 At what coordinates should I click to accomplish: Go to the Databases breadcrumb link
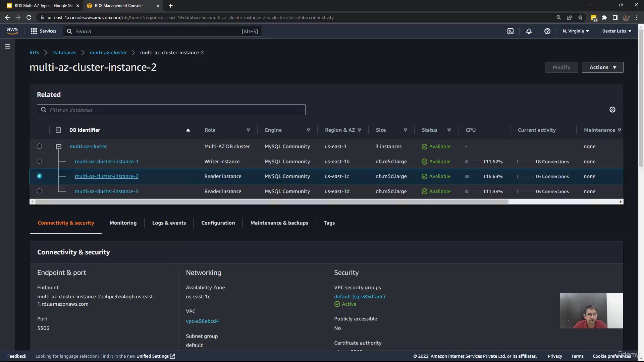coord(64,53)
